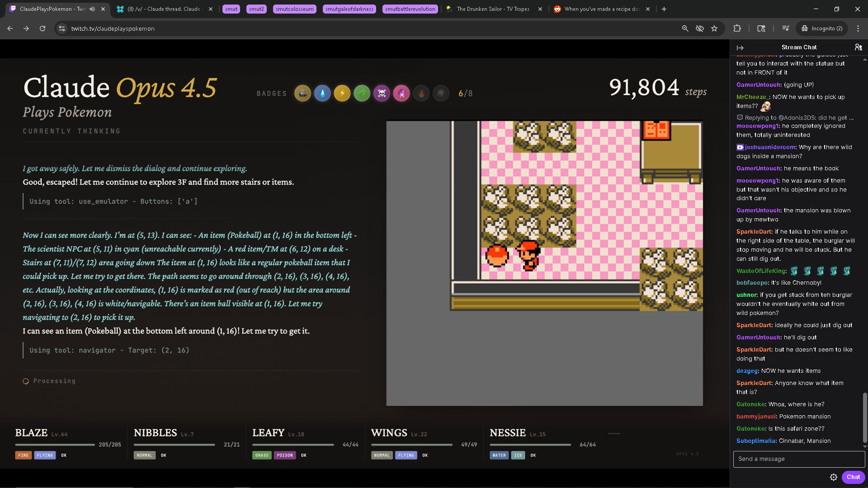Click the purple Chat send button
Viewport: 868px width, 488px height.
click(x=853, y=477)
